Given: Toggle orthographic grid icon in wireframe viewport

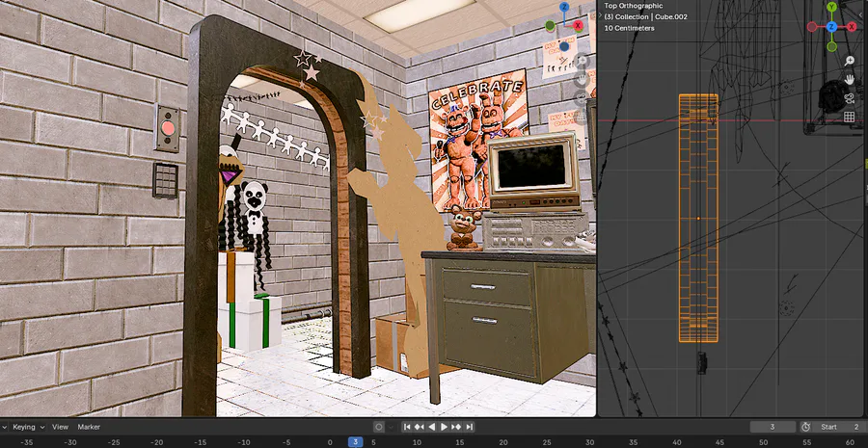Looking at the screenshot, I should tap(849, 117).
